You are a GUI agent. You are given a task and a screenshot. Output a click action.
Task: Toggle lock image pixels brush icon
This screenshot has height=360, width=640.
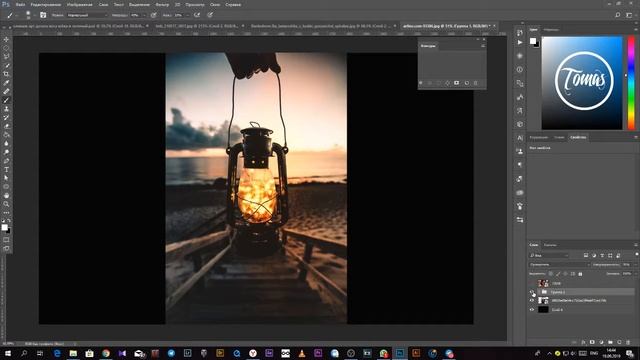pos(558,274)
